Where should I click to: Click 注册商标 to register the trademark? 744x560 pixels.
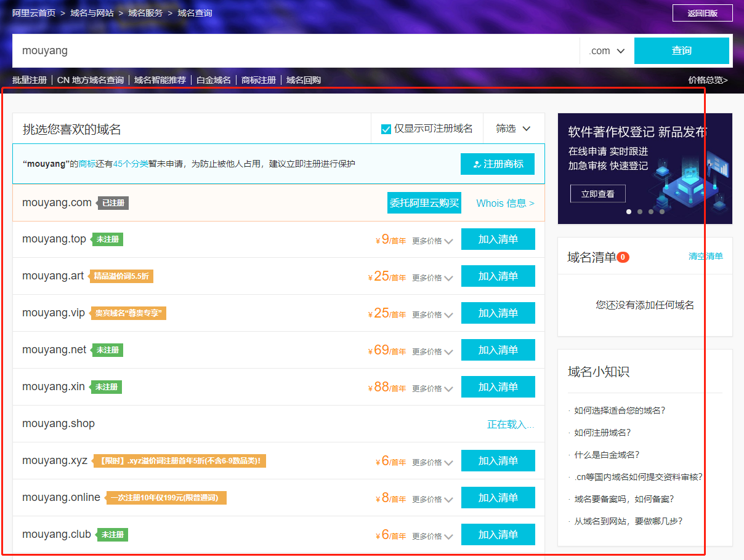[x=497, y=164]
